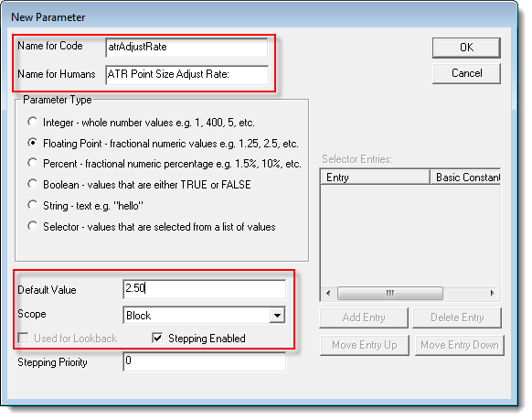Click the Scope combo box showing Block
The width and height of the screenshot is (532, 420).
(204, 316)
